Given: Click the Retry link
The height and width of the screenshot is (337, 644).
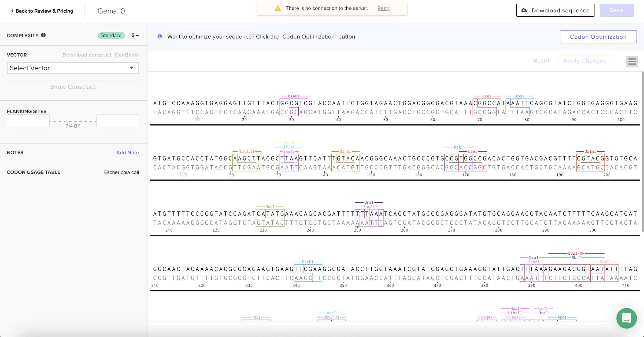Looking at the screenshot, I should click(x=383, y=8).
